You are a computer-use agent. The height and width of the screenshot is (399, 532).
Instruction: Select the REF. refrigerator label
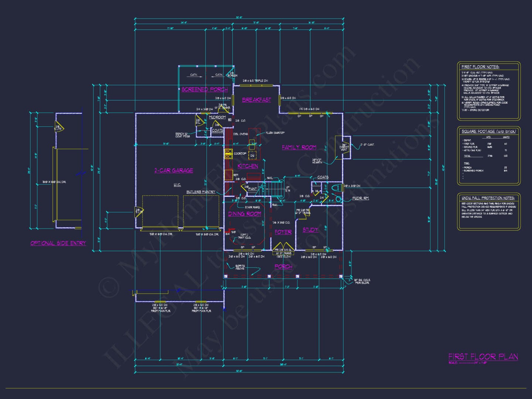click(x=236, y=175)
